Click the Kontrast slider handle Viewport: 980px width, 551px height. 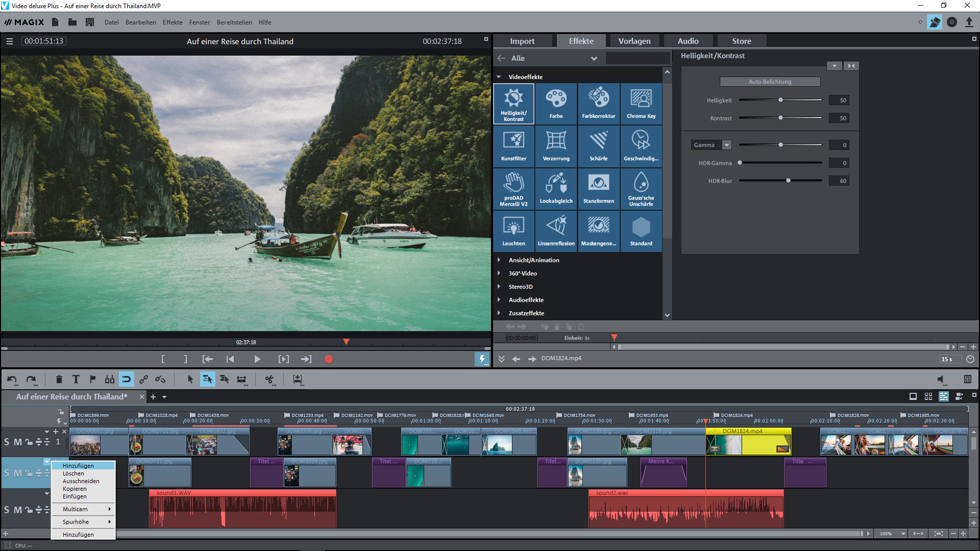pyautogui.click(x=780, y=118)
